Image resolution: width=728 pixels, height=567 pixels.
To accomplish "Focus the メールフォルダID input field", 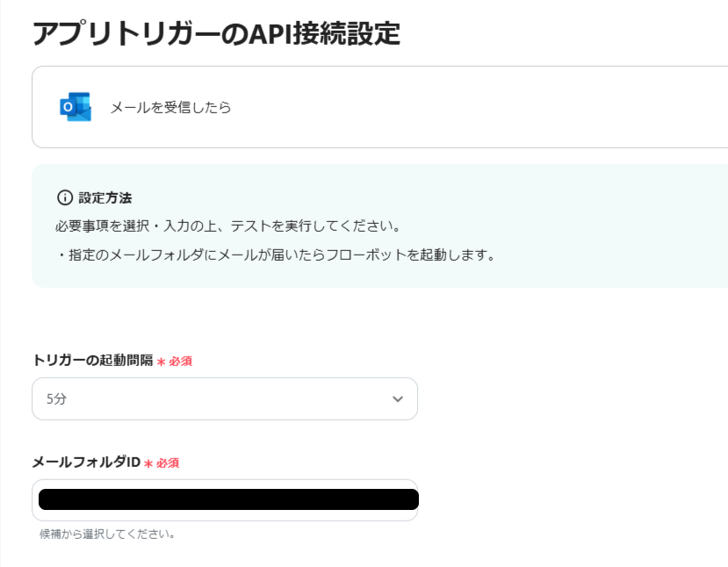I will [224, 500].
